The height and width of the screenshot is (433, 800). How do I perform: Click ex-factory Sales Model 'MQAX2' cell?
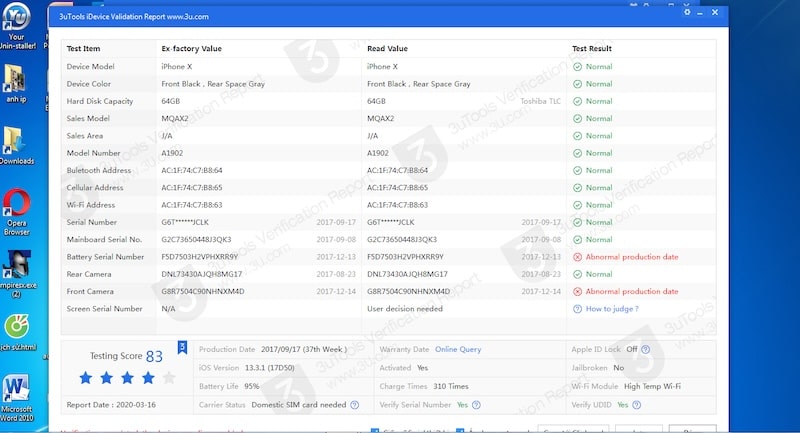pos(174,119)
